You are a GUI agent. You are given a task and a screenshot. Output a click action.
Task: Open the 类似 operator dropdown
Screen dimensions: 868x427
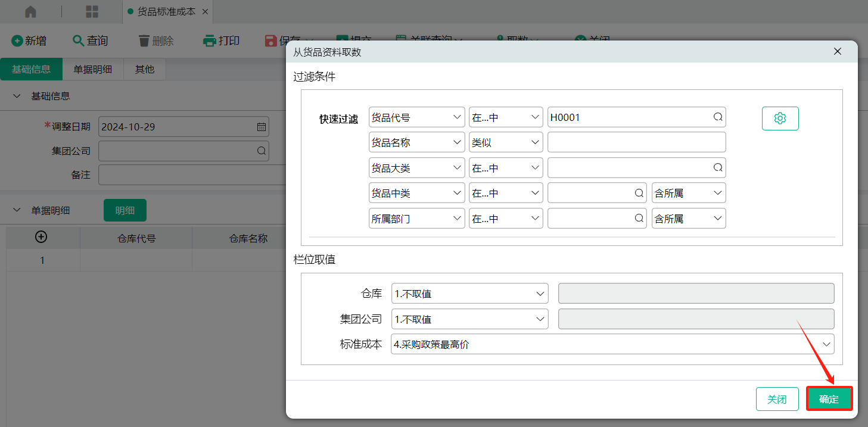(x=506, y=143)
